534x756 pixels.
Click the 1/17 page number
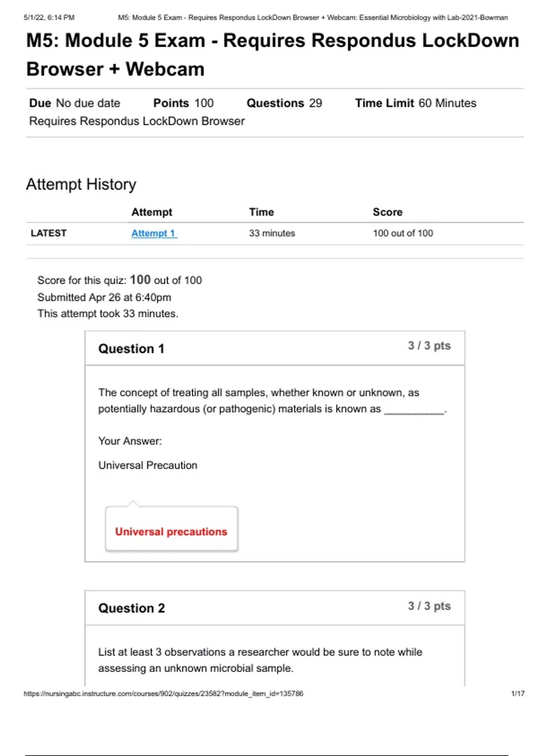[x=518, y=693]
